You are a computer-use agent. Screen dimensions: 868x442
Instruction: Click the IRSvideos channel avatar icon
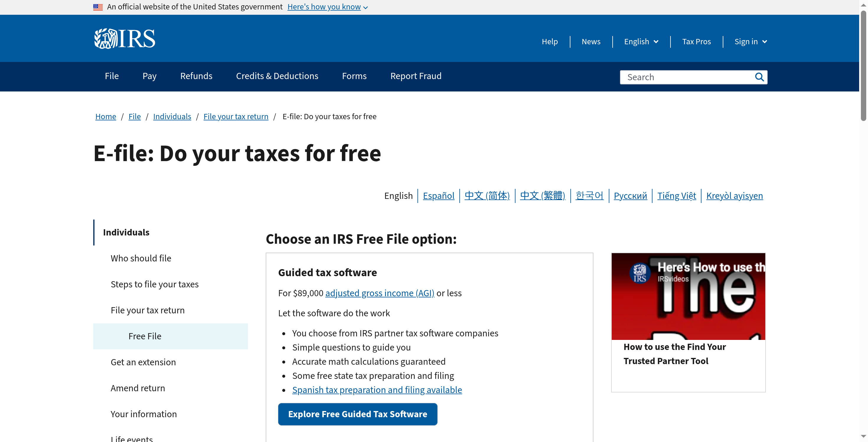639,273
